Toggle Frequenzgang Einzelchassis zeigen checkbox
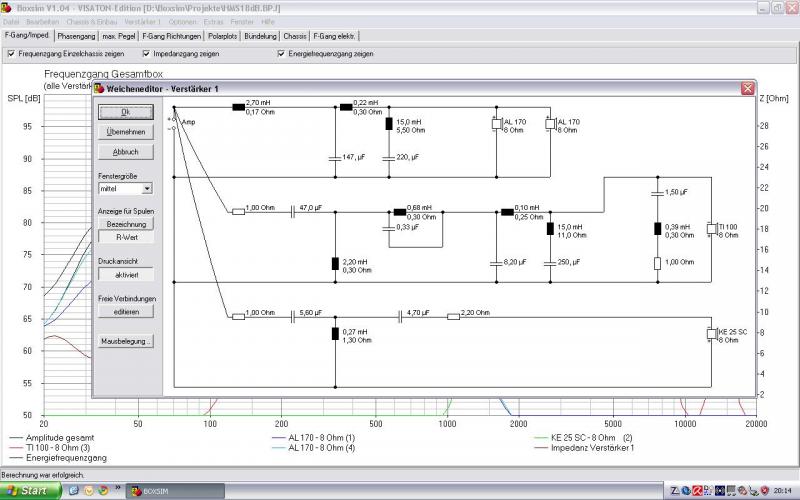This screenshot has width=800, height=500. [11, 54]
